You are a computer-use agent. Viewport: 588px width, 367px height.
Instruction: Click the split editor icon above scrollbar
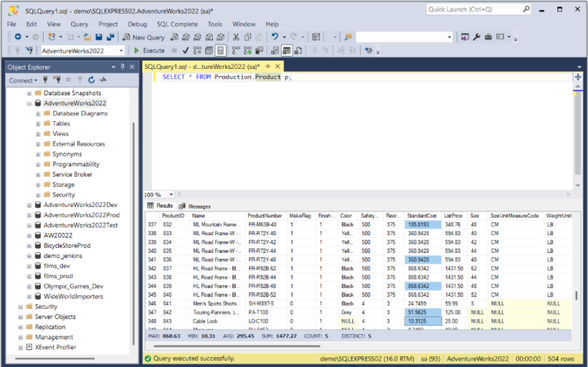coord(577,77)
